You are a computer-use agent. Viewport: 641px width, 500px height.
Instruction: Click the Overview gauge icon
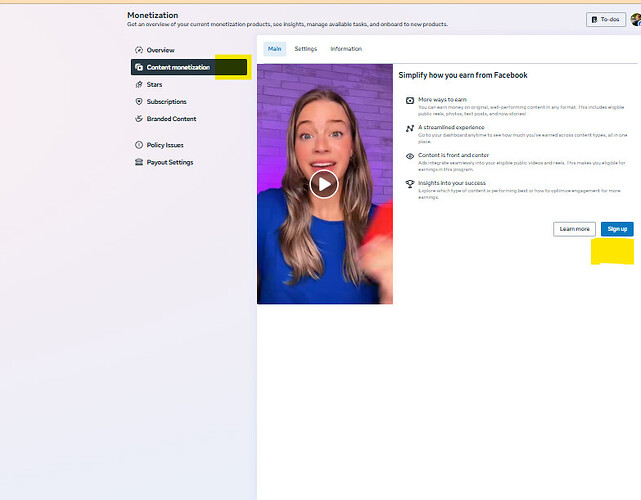(139, 50)
